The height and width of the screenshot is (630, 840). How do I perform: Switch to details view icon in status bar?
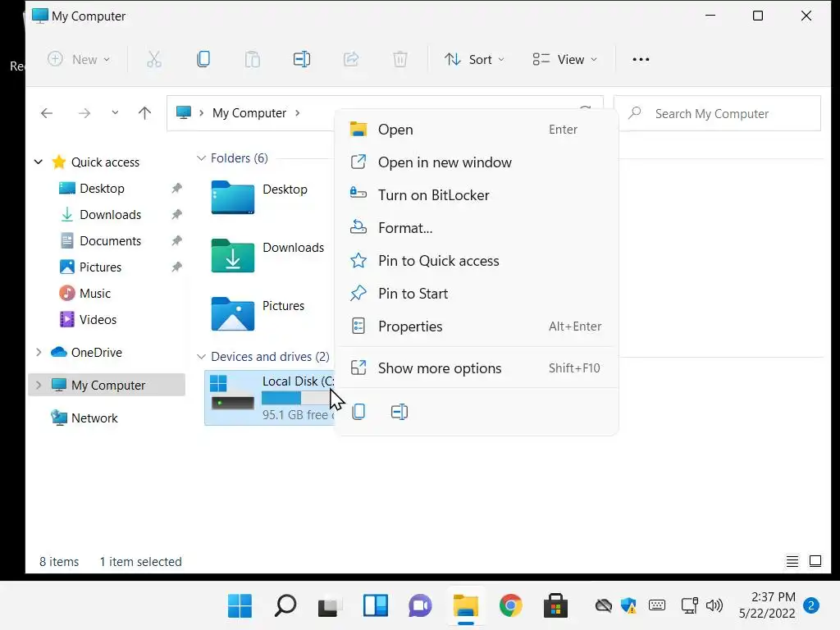coord(792,561)
